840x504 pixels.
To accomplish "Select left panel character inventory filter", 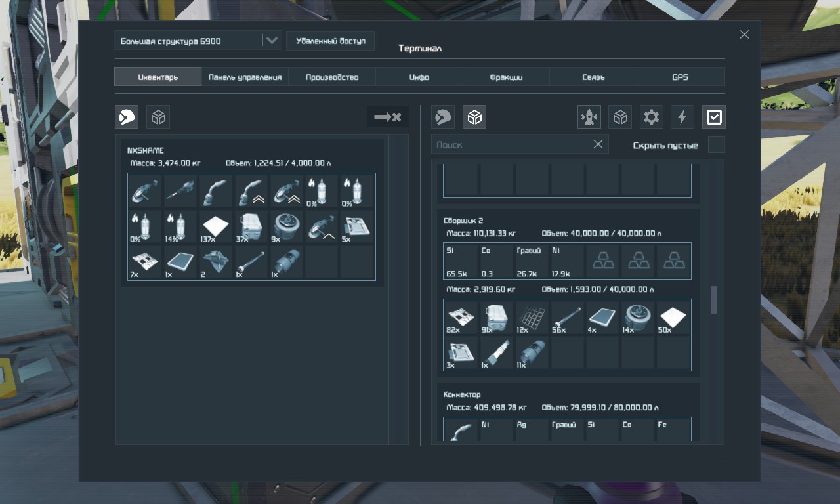I will pos(127,117).
